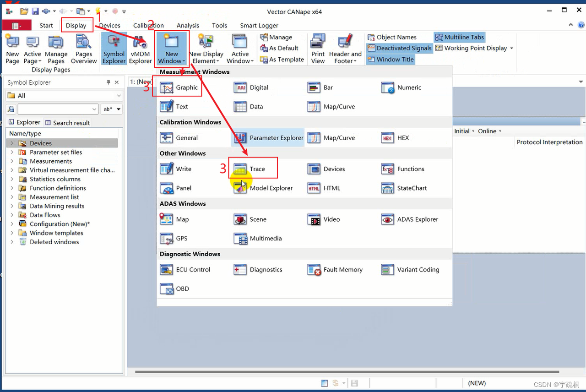Click the Pages Overview button
This screenshot has height=392, width=586.
click(x=84, y=49)
